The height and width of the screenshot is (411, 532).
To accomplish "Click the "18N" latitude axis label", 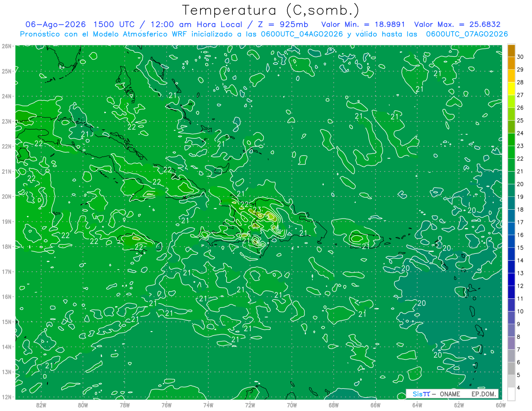I will (x=7, y=247).
